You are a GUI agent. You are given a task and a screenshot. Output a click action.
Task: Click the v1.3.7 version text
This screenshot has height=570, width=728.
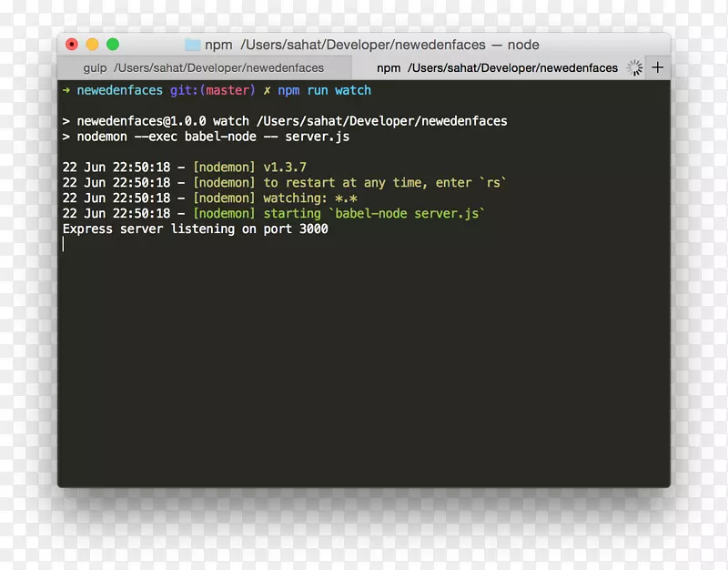pyautogui.click(x=287, y=167)
